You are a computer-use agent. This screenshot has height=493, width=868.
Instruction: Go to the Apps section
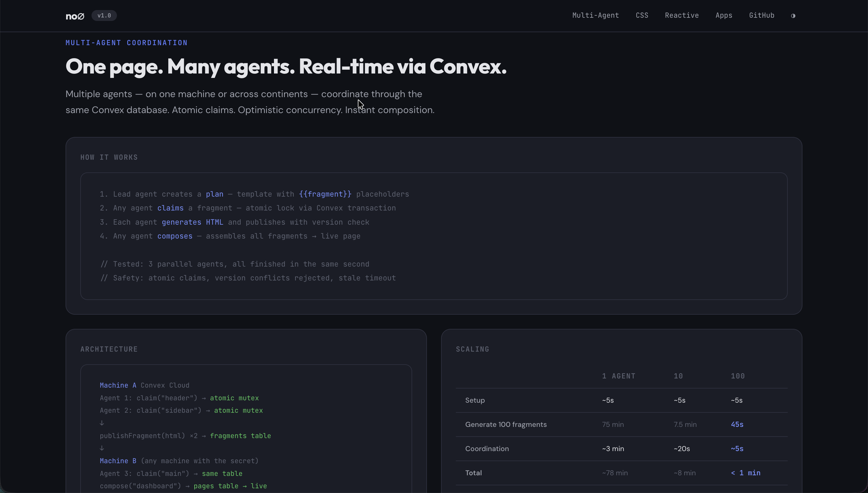[x=724, y=15]
